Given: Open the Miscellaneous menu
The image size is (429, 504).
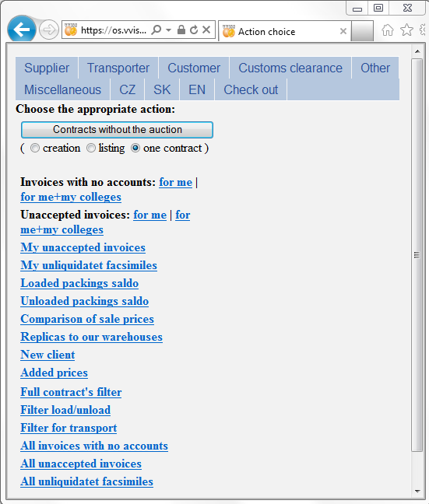Looking at the screenshot, I should click(63, 89).
